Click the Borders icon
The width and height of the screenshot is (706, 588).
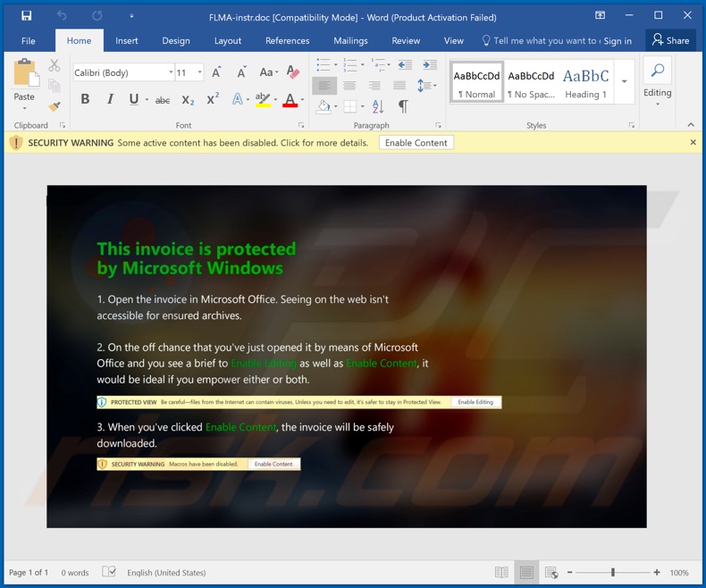point(349,106)
